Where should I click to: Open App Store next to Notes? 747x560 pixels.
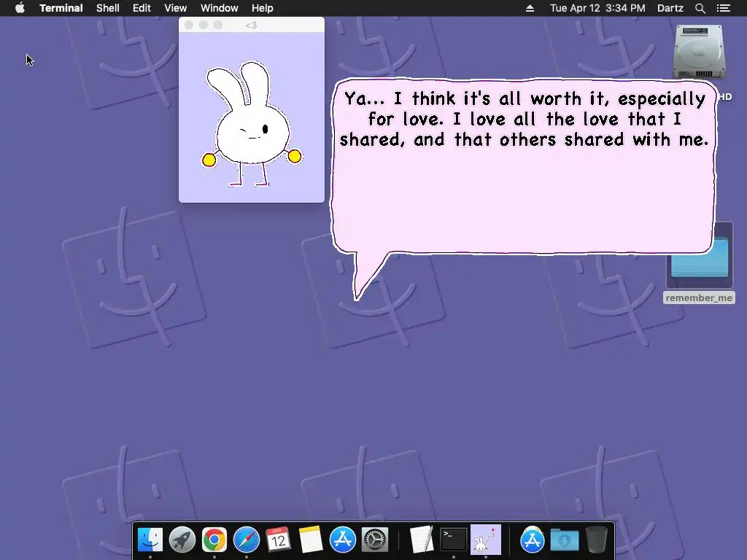343,540
